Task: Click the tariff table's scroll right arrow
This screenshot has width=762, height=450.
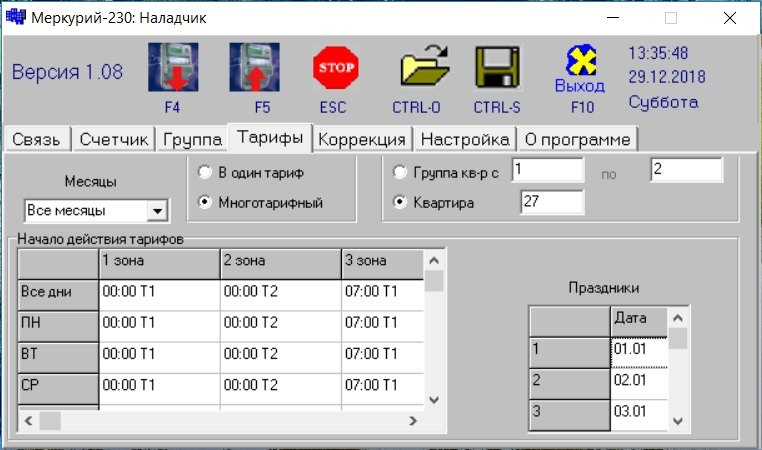Action: pos(413,421)
